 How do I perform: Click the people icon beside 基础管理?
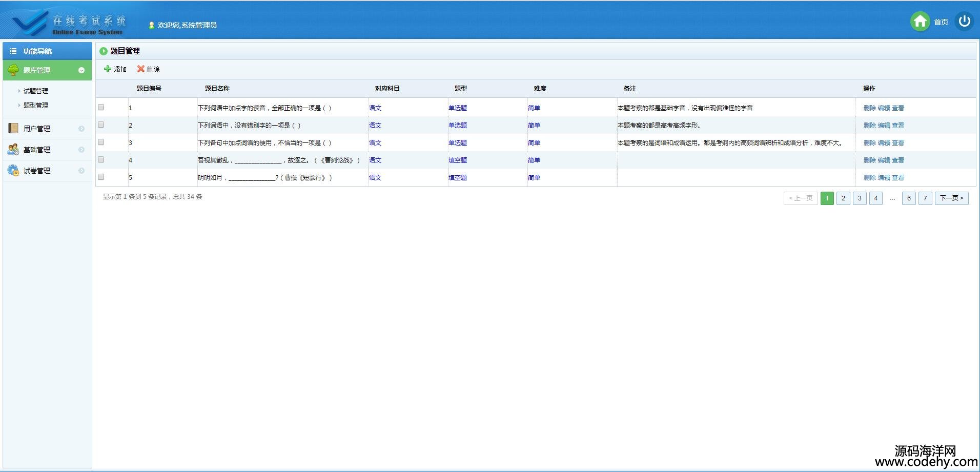coord(13,149)
